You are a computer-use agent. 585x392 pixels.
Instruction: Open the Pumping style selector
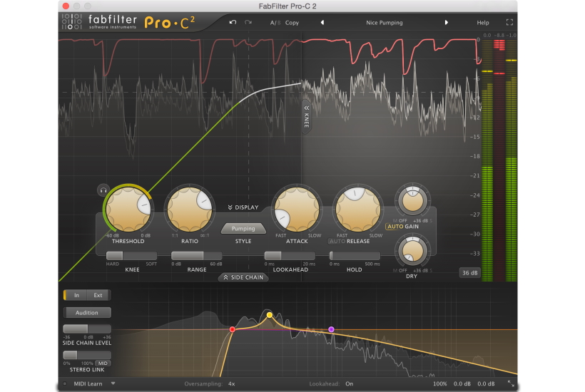(243, 228)
